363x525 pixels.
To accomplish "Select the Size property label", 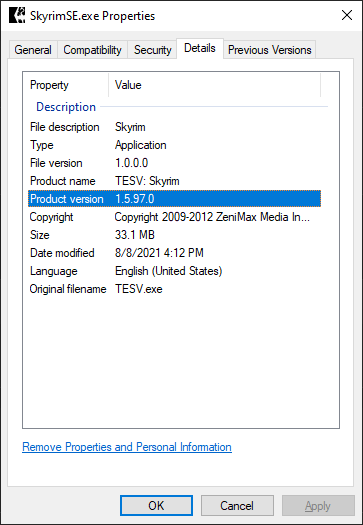I will click(40, 235).
